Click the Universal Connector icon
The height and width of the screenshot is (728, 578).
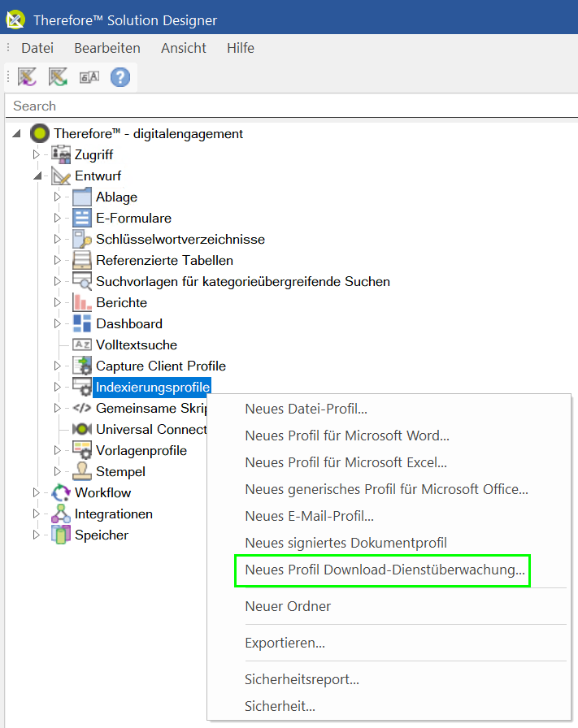82,429
